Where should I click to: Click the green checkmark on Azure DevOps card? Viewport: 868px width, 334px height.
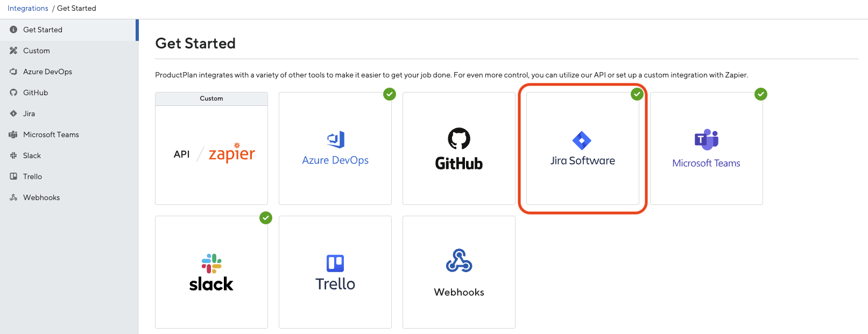pyautogui.click(x=390, y=94)
